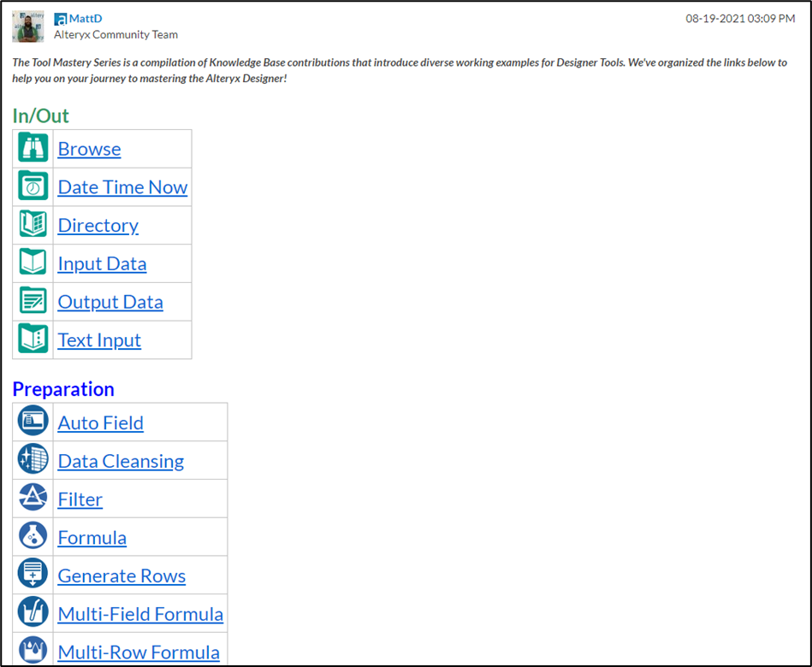Click the Formula flask icon
812x667 pixels.
coord(33,535)
